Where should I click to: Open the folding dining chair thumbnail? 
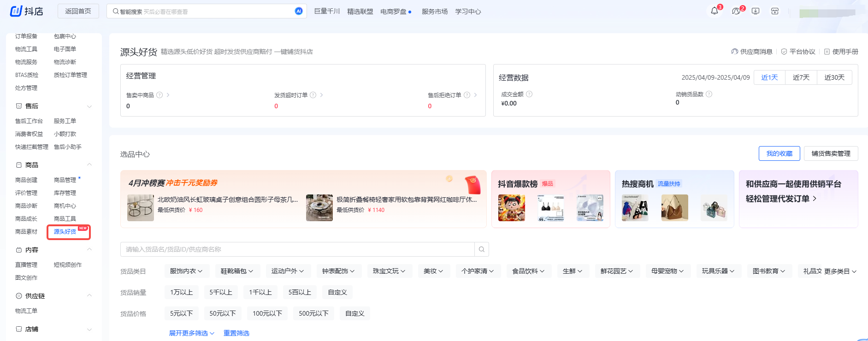click(319, 208)
